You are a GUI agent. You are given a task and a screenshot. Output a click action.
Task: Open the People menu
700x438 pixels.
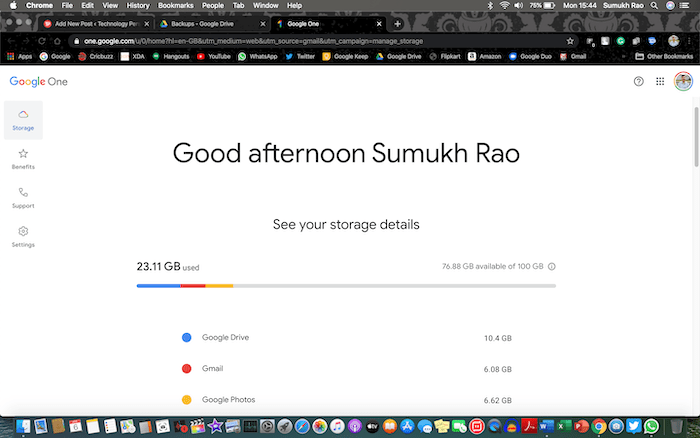pos(212,5)
